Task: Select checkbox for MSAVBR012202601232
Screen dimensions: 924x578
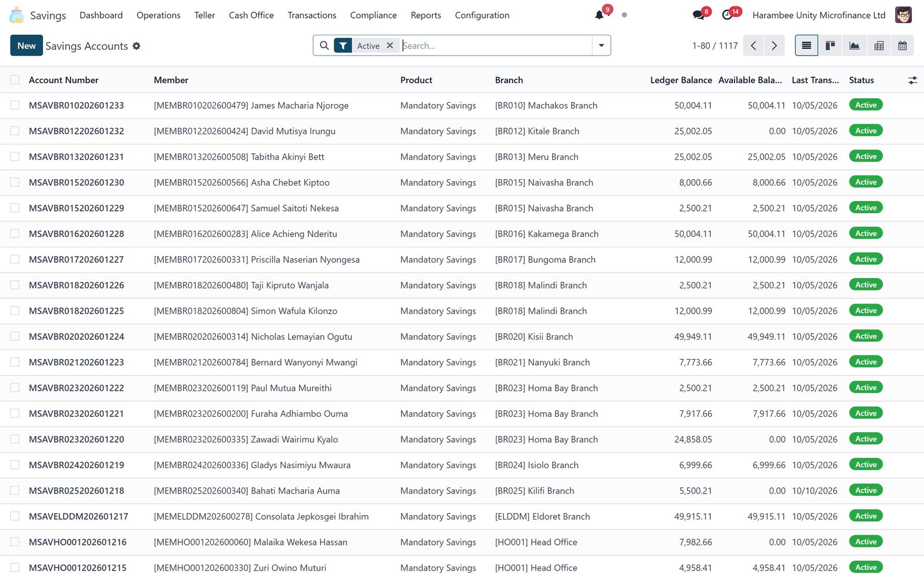Action: 15,131
